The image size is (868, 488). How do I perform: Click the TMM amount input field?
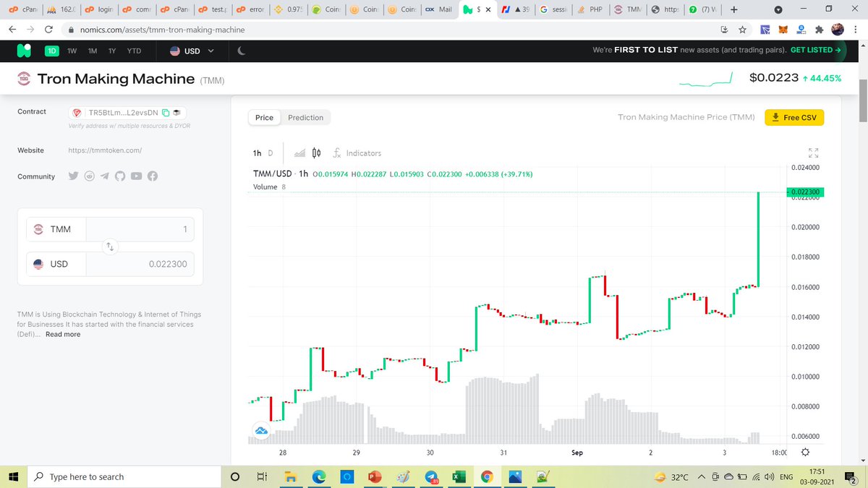coord(140,230)
